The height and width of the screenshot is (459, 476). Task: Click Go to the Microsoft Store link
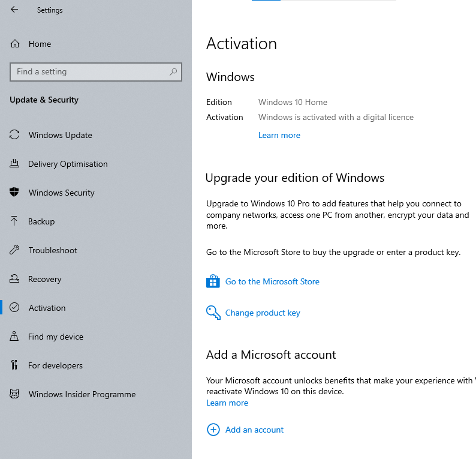(272, 281)
